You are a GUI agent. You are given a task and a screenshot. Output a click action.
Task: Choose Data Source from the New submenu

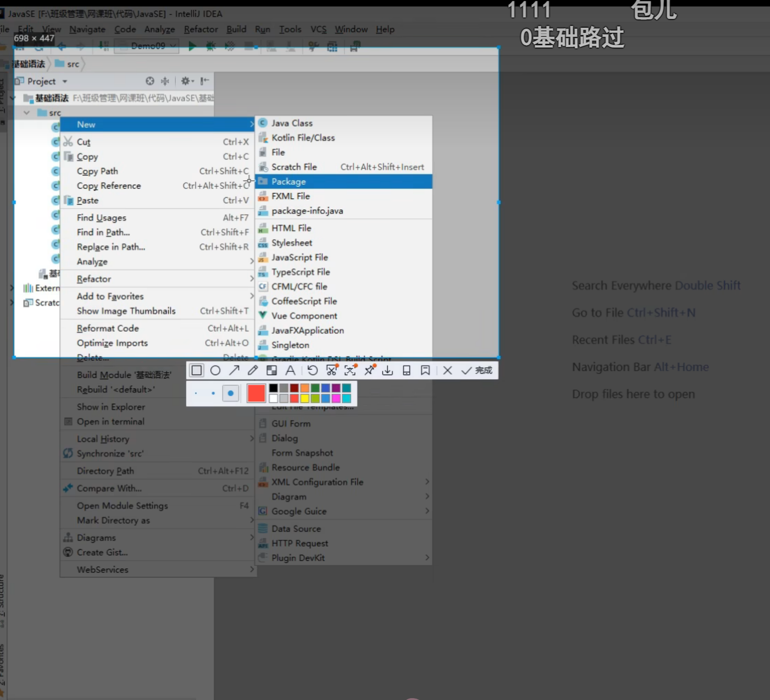pos(344,529)
